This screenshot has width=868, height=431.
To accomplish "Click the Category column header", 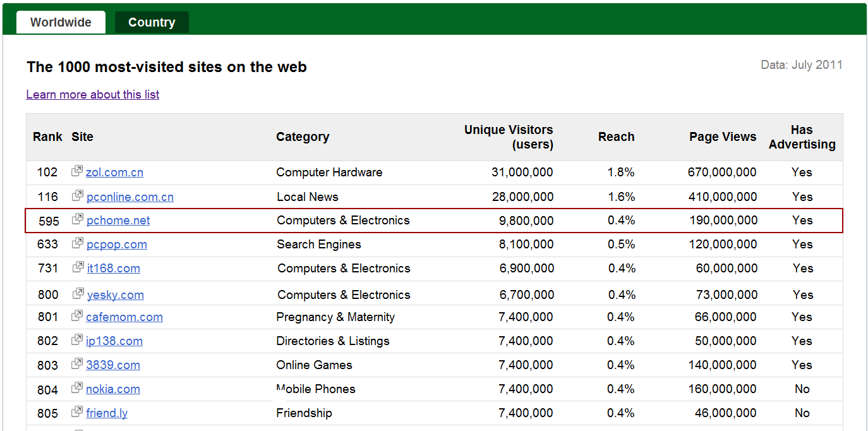I will [303, 137].
